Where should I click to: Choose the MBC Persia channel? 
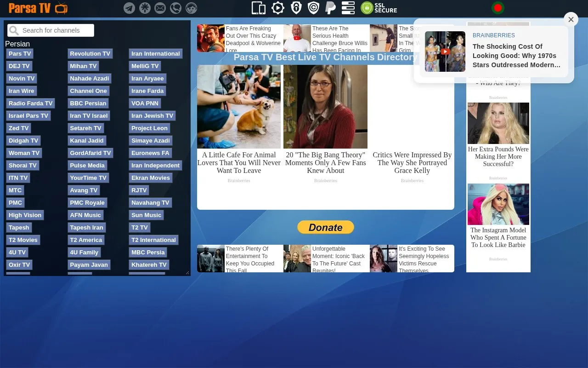point(148,253)
